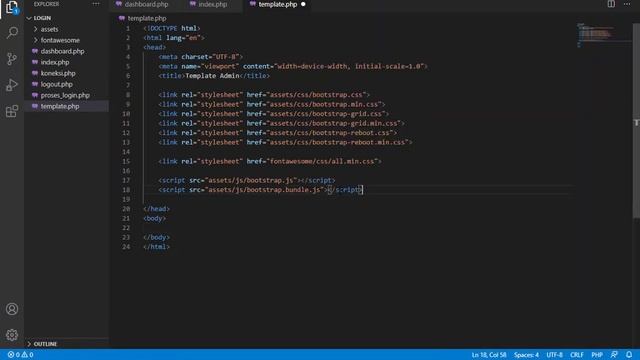Click CRLF end-of-line selector
This screenshot has width=640, height=360.
(577, 355)
